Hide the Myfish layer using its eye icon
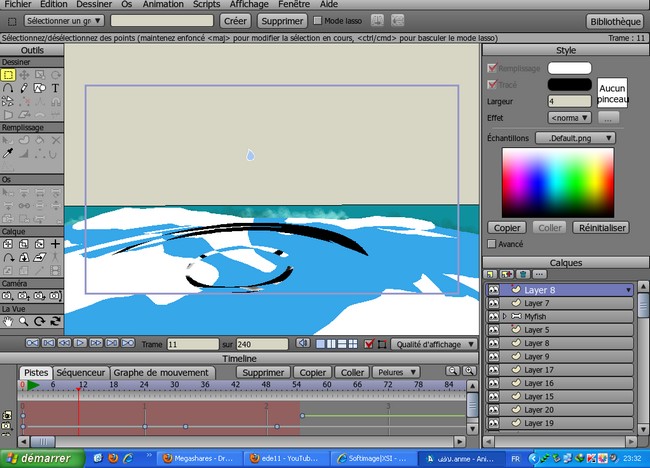650x468 pixels. click(493, 316)
